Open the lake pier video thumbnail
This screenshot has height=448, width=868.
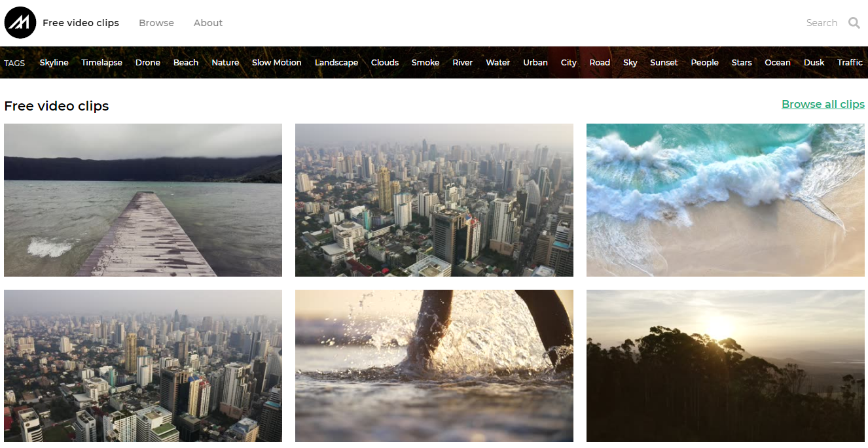143,200
